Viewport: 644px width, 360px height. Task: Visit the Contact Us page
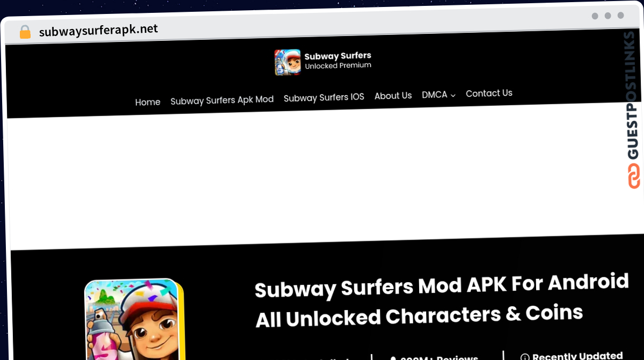point(489,93)
